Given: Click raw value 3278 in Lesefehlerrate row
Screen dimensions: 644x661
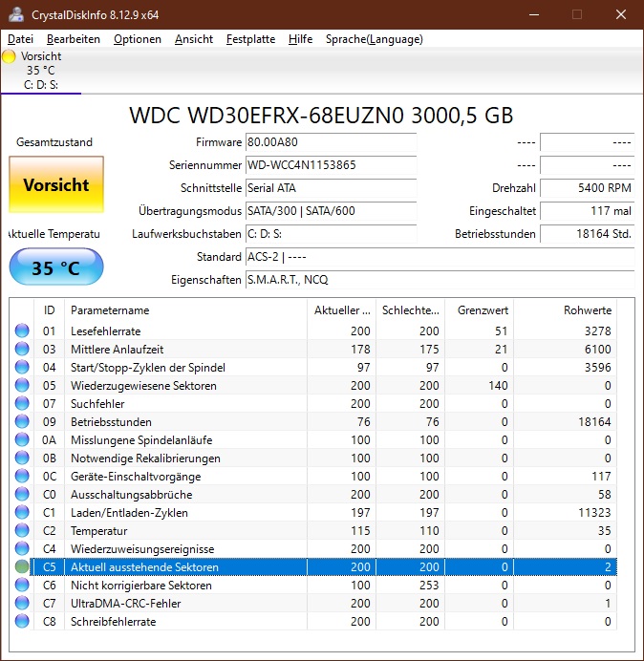Looking at the screenshot, I should point(597,330).
